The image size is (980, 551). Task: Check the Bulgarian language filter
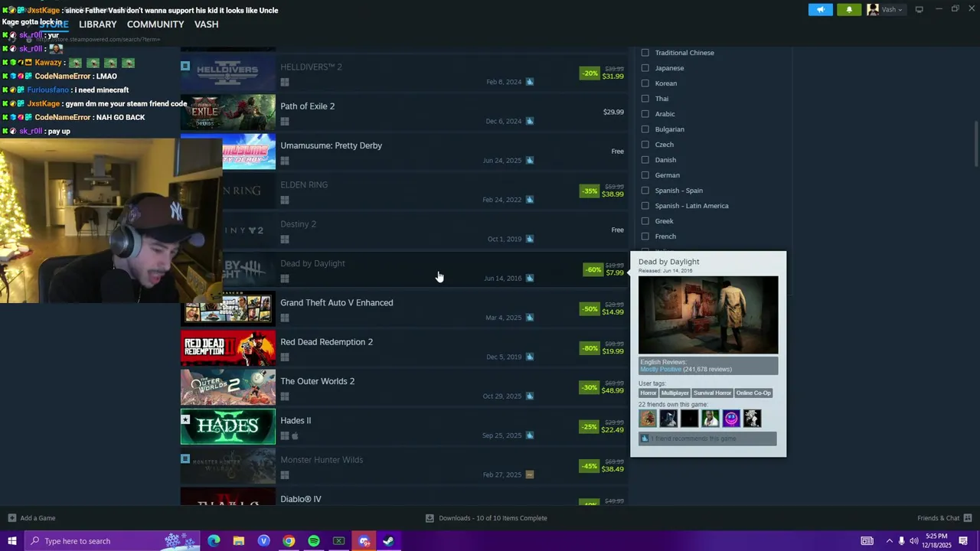click(645, 129)
